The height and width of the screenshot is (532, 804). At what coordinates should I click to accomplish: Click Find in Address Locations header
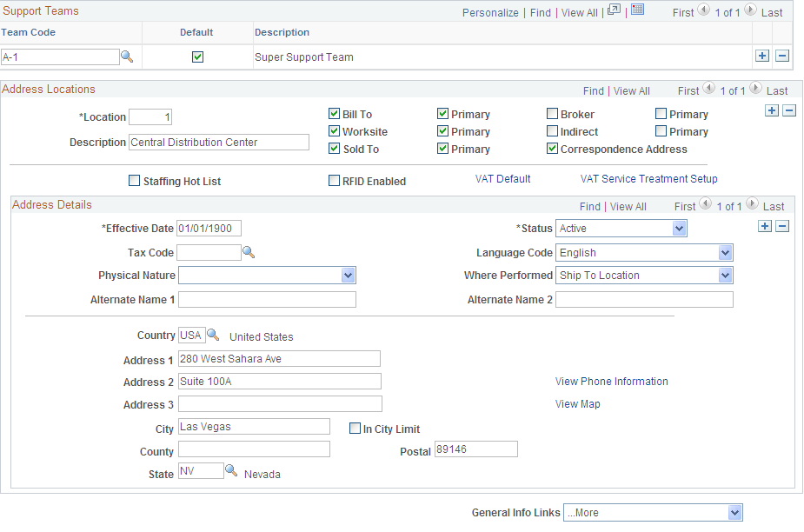point(594,90)
